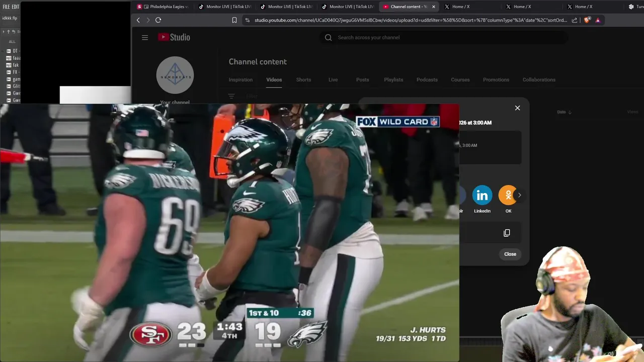
Task: Open the Promotions tab
Action: [496, 79]
